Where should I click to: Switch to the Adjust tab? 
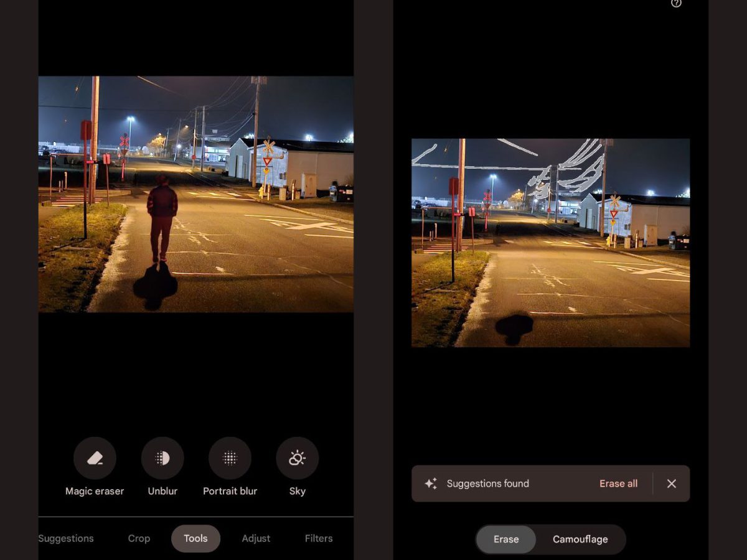256,539
